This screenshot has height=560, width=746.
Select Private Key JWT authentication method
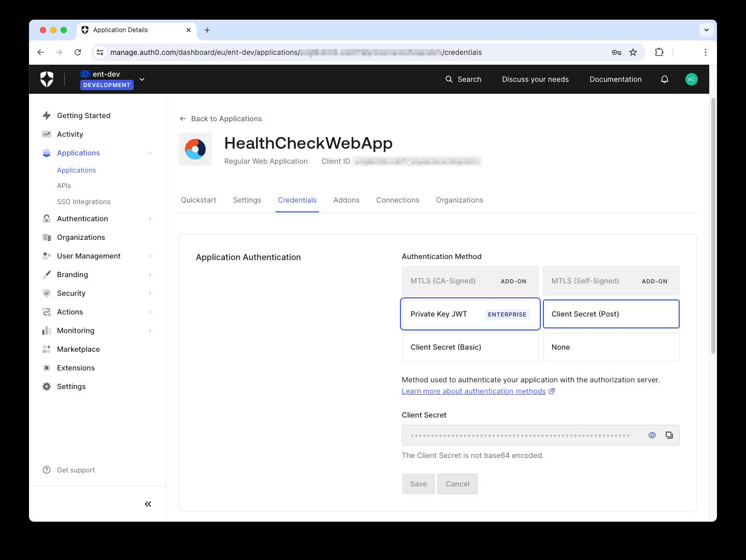[x=470, y=314]
